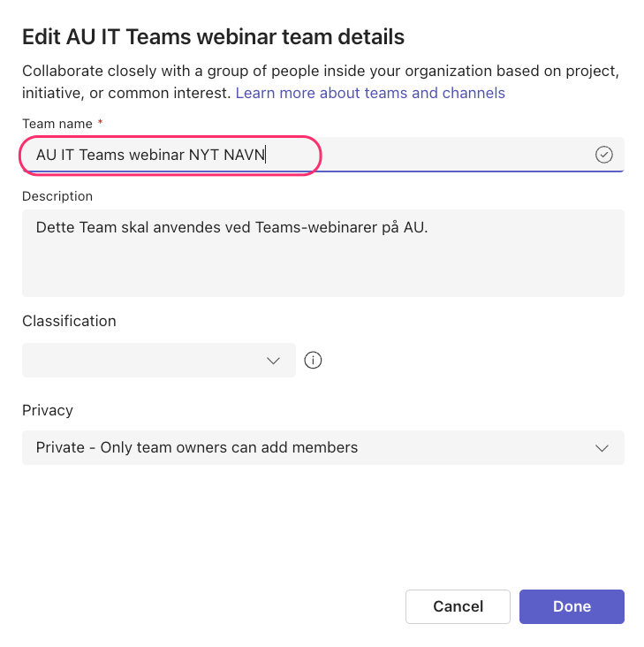Screen dimensions: 644x647
Task: Click the red required asterisk beside Team name
Action: tap(100, 122)
